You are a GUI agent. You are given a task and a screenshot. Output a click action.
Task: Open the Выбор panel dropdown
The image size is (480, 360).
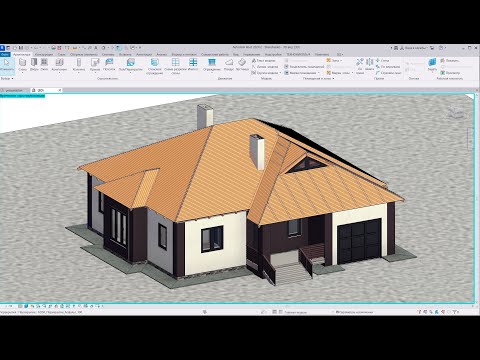pyautogui.click(x=7, y=79)
